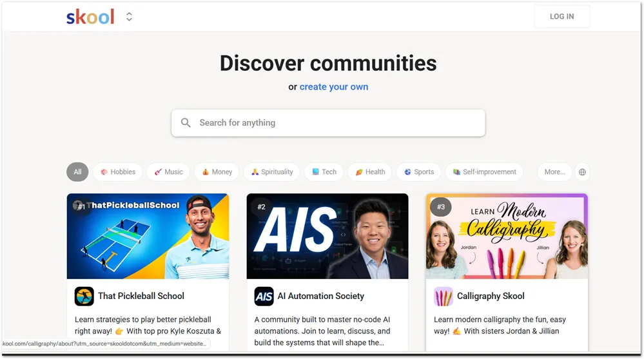Open That Pickleball School cover image

(x=148, y=236)
